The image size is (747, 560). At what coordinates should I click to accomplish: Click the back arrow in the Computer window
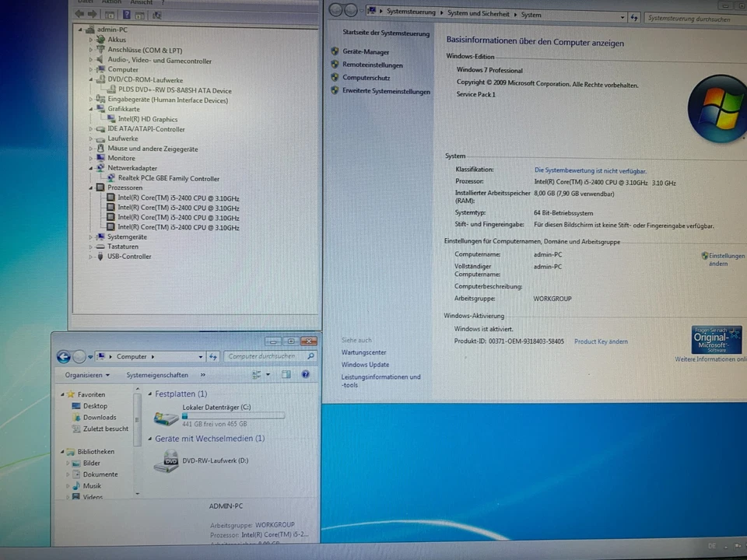click(x=64, y=356)
